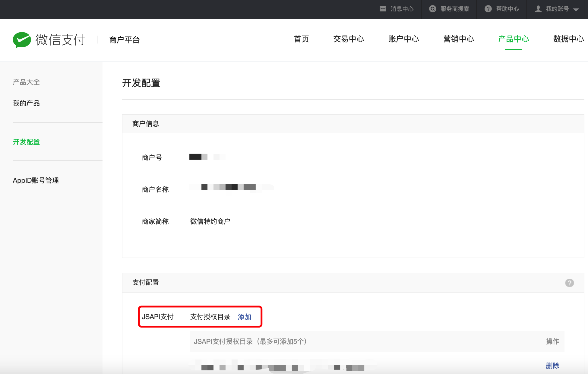Viewport: 588px width, 374px height.
Task: Click the 微信特约商户 value text
Action: coord(210,221)
